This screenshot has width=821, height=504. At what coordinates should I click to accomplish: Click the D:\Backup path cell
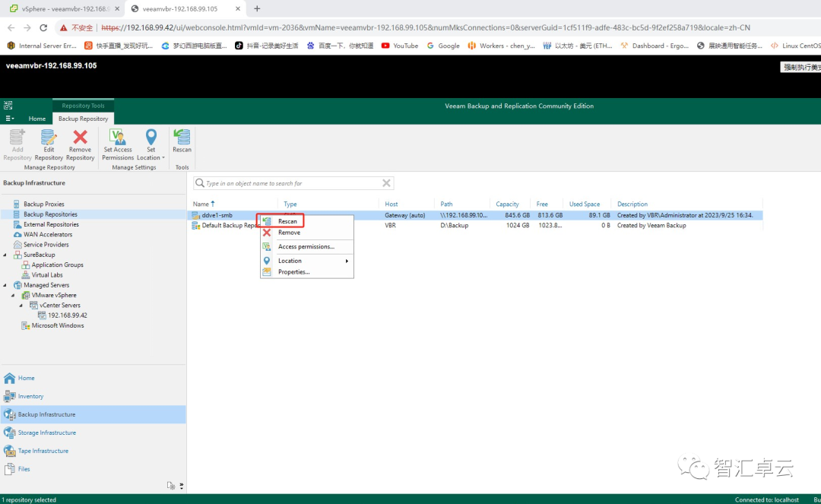tap(454, 226)
